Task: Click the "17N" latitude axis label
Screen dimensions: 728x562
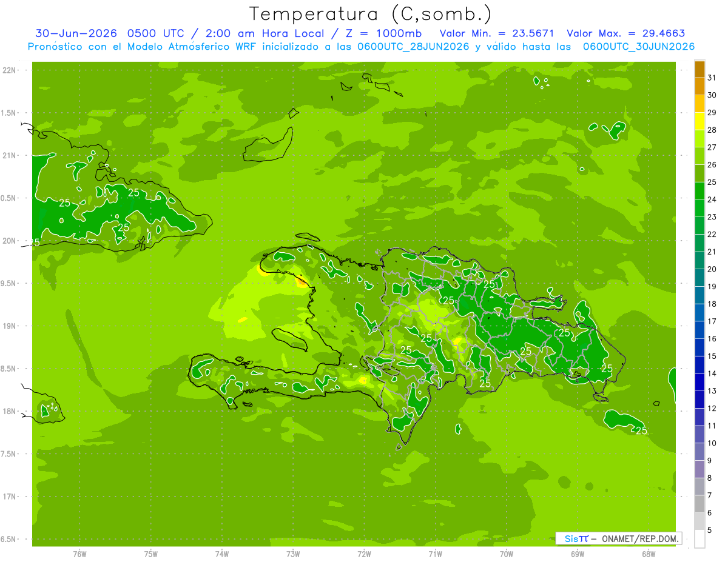Action: point(10,497)
